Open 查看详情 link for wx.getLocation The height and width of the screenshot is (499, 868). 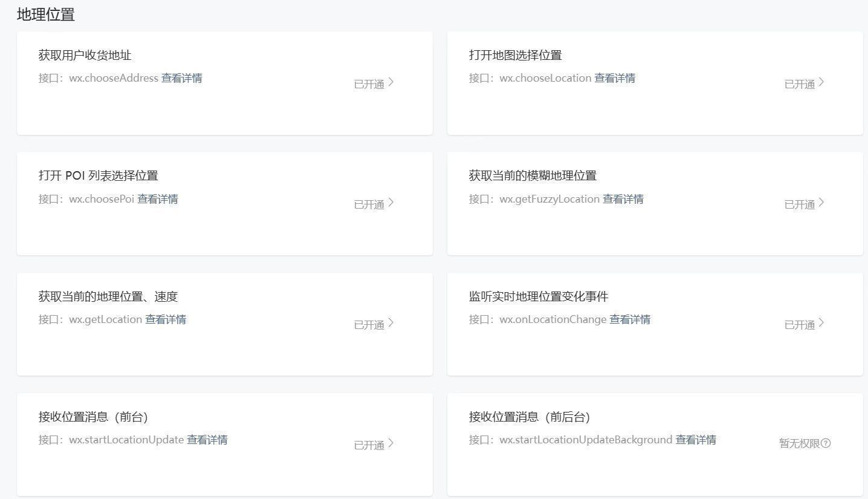(166, 319)
